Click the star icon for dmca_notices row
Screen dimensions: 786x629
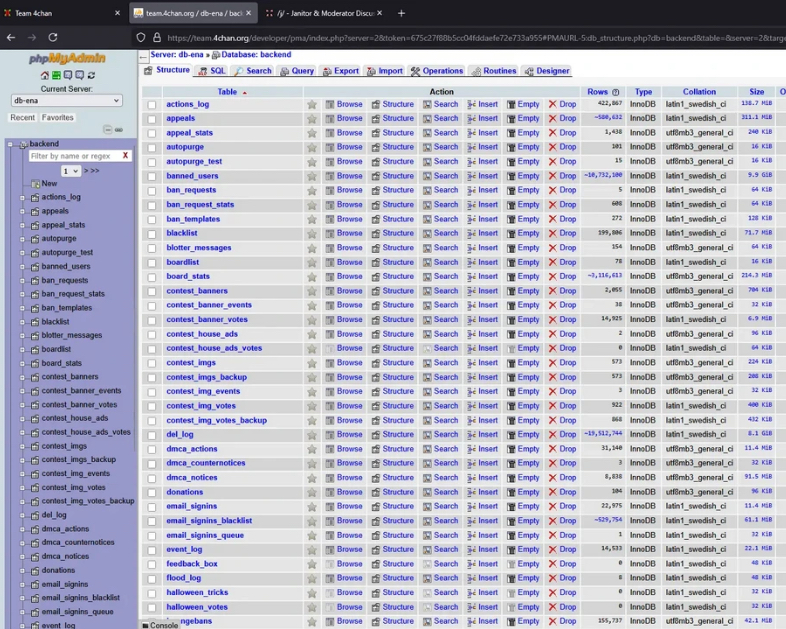312,478
